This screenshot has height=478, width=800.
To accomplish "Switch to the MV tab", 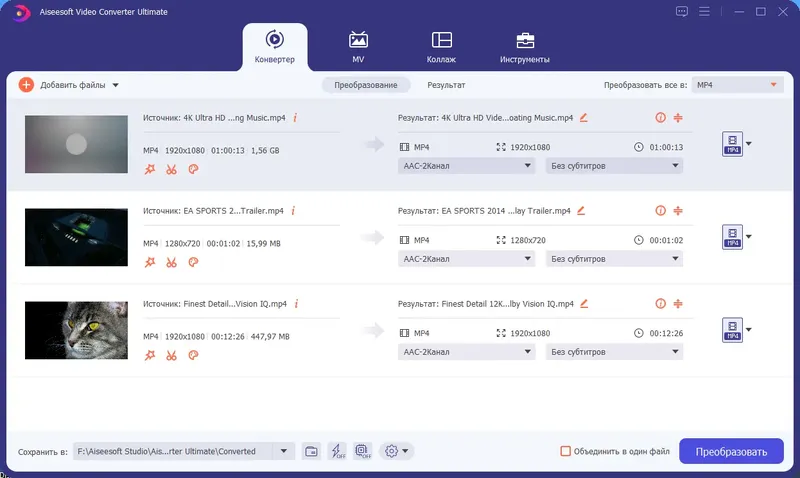I will point(358,46).
